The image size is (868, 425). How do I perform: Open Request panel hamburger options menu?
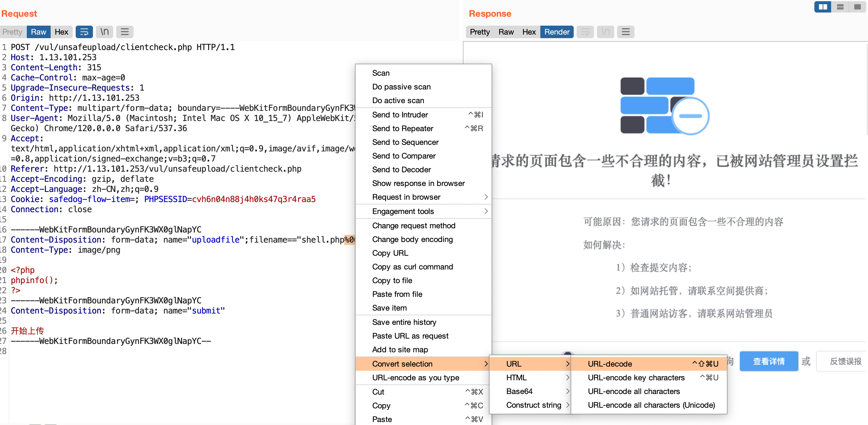point(125,32)
